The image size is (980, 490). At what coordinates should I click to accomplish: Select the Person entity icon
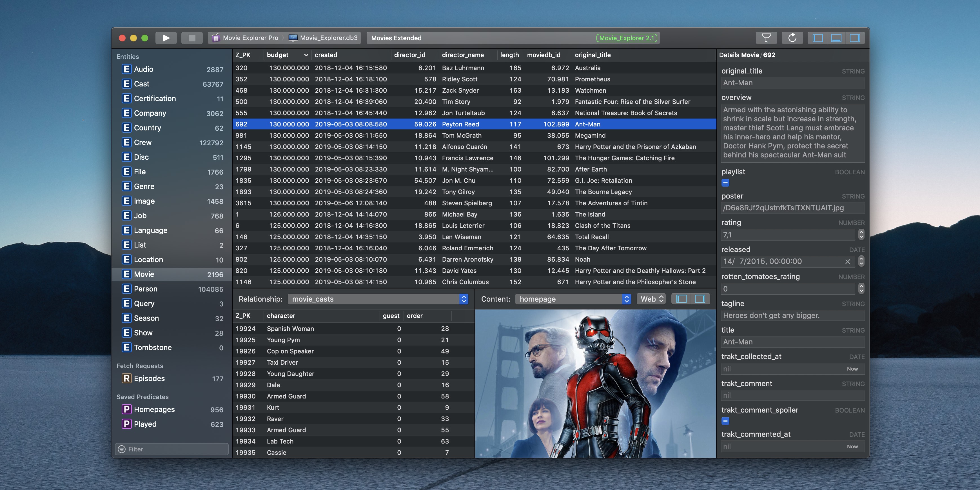point(127,289)
